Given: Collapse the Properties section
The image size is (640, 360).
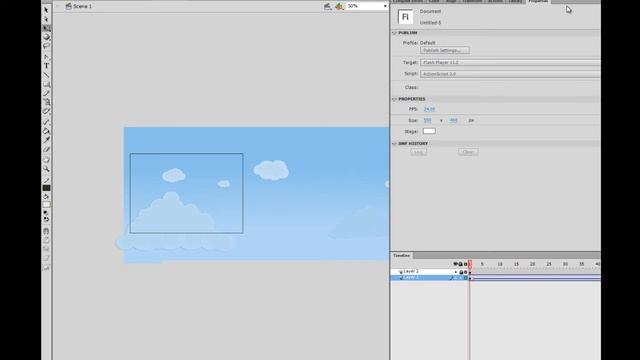Looking at the screenshot, I should (x=394, y=99).
